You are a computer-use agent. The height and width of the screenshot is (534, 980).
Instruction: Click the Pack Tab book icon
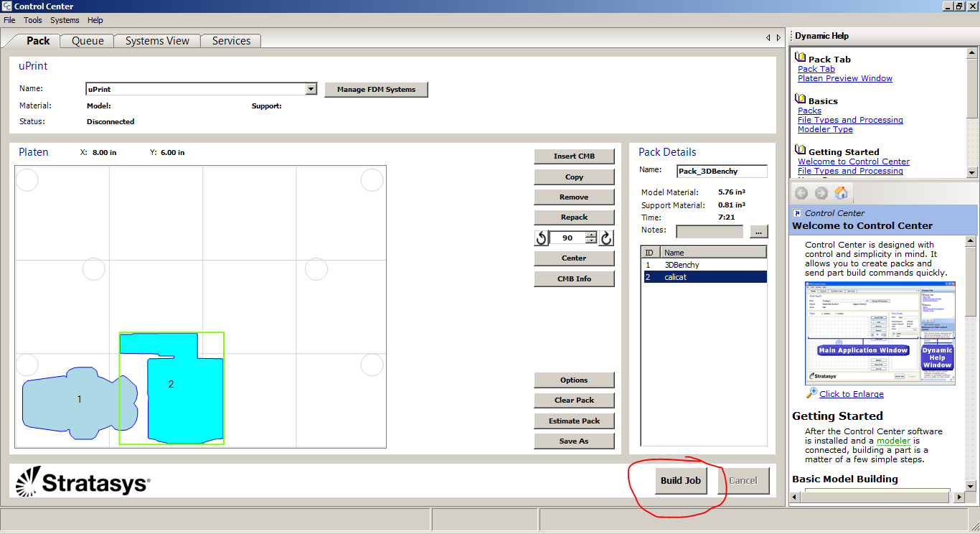pos(801,58)
